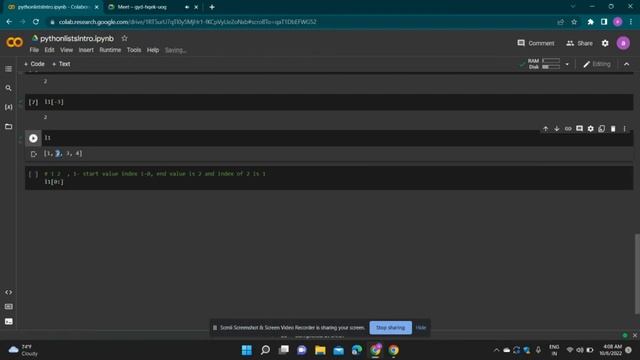This screenshot has height=360, width=640.
Task: Delete the selected cell
Action: coord(613,129)
